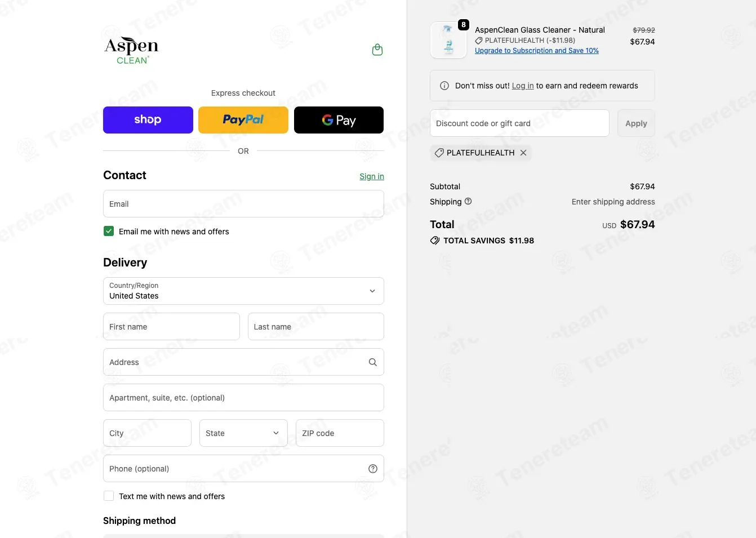This screenshot has height=538, width=756.
Task: Click the shipping info question icon
Action: click(468, 201)
